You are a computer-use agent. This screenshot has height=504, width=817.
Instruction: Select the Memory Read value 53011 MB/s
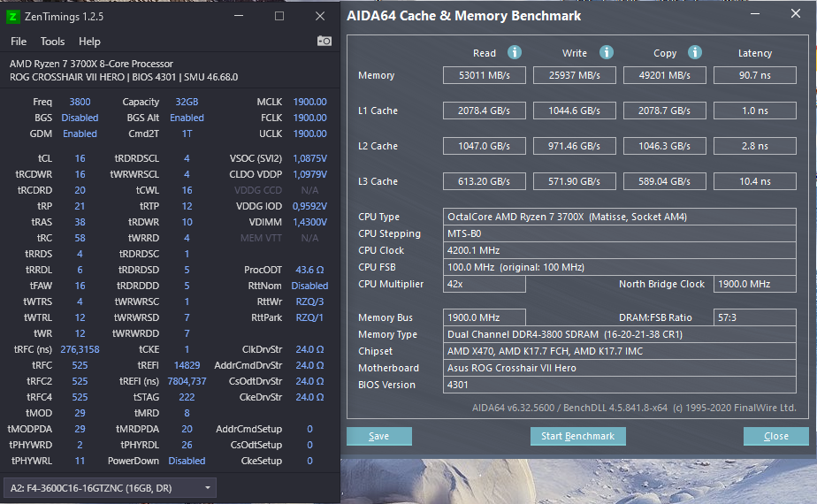coord(484,75)
